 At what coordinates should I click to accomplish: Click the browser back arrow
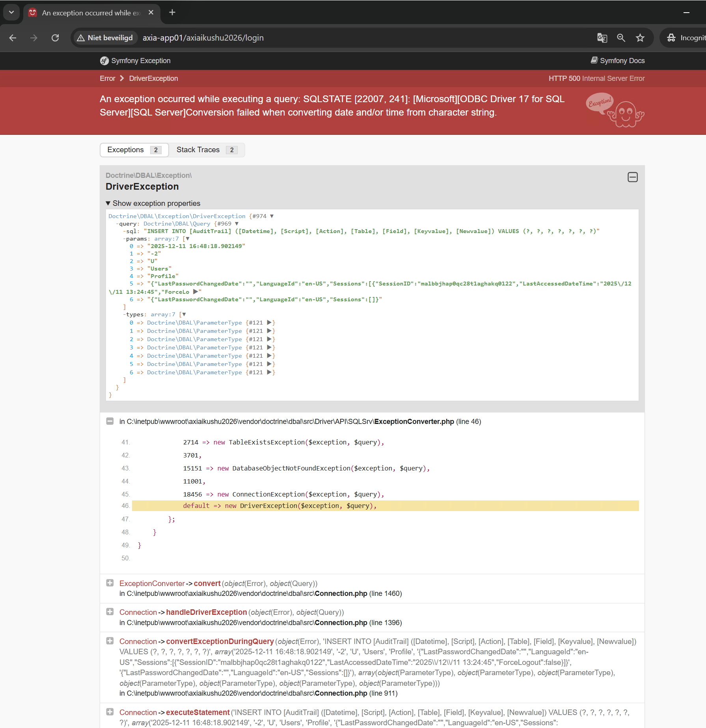tap(13, 38)
